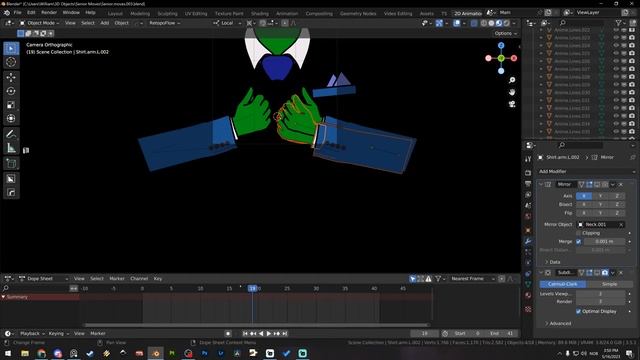Clear the Neck.001 mirror object field
Image resolution: width=640 pixels, height=360 pixels.
click(621, 224)
